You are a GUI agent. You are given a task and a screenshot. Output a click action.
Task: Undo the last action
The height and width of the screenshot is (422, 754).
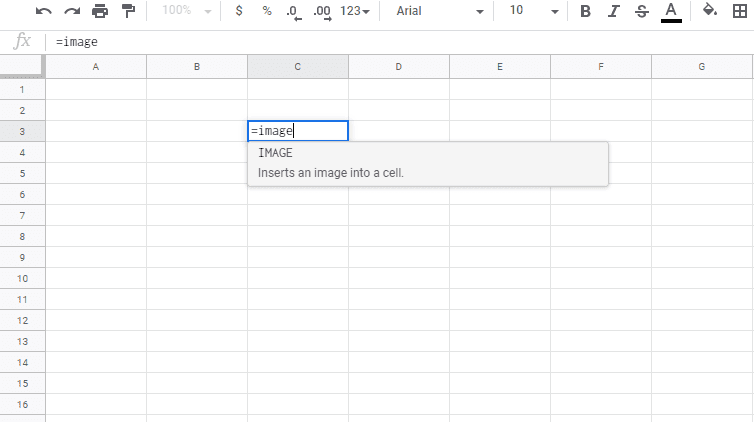point(44,11)
